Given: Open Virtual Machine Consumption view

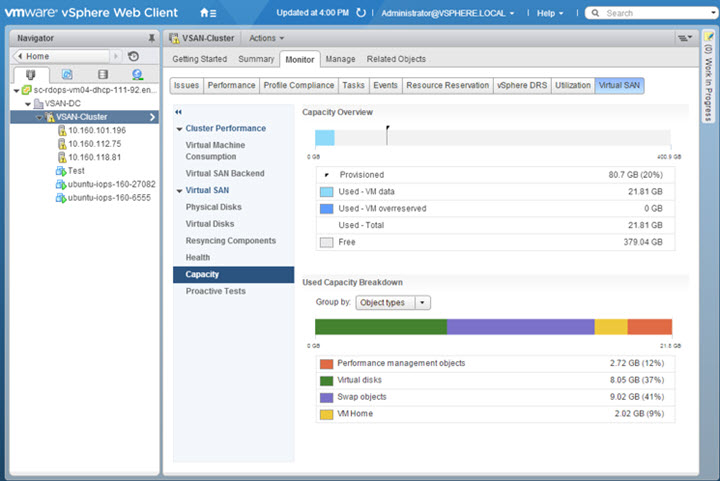Looking at the screenshot, I should tap(215, 151).
